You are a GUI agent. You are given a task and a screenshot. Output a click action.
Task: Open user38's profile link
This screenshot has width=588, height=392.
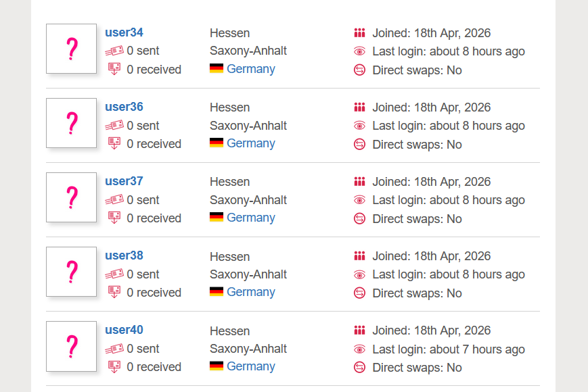[124, 255]
